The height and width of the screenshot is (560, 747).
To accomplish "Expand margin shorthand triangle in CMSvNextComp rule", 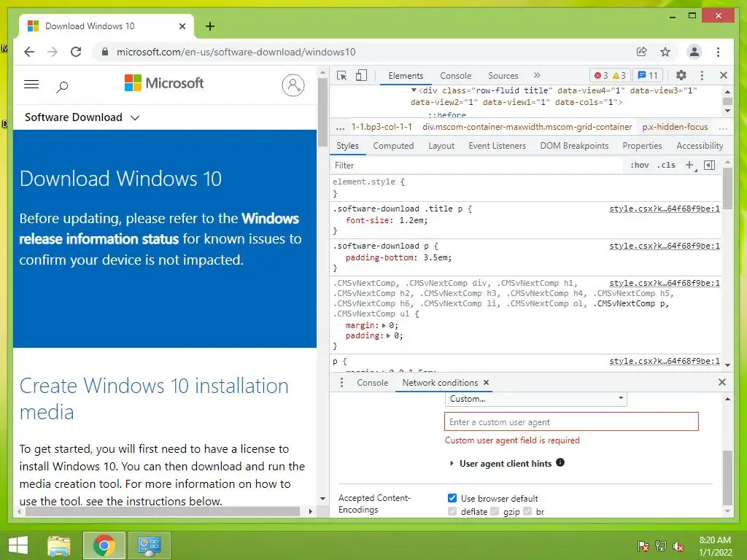I will 384,326.
